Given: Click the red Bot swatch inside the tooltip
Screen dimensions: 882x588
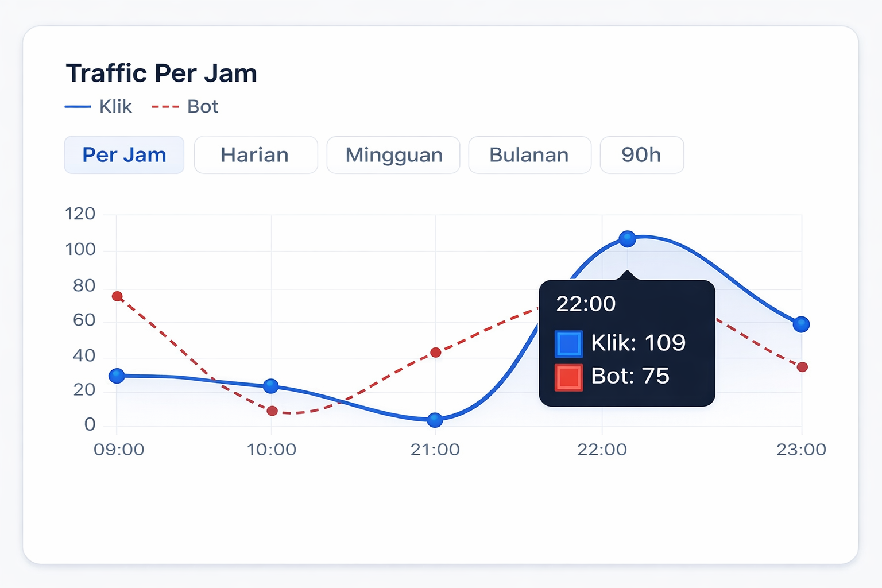Looking at the screenshot, I should click(568, 376).
